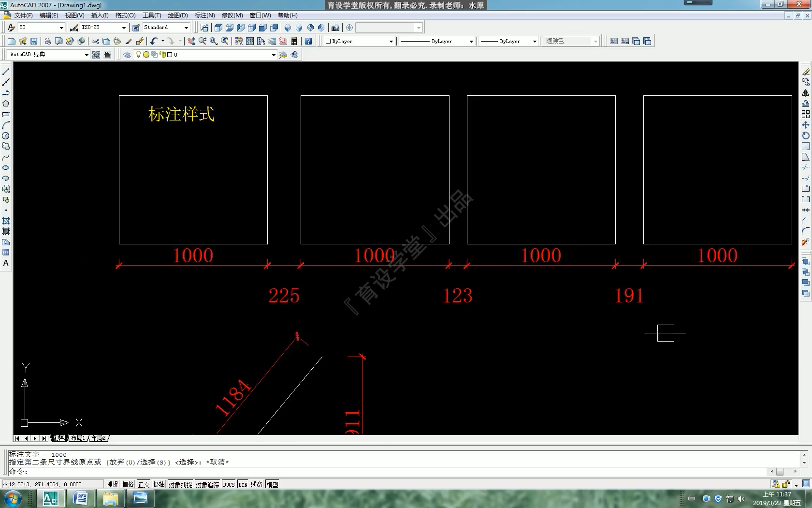812x508 pixels.
Task: Toggle 对象追踪 object tracking in status bar
Action: click(207, 484)
